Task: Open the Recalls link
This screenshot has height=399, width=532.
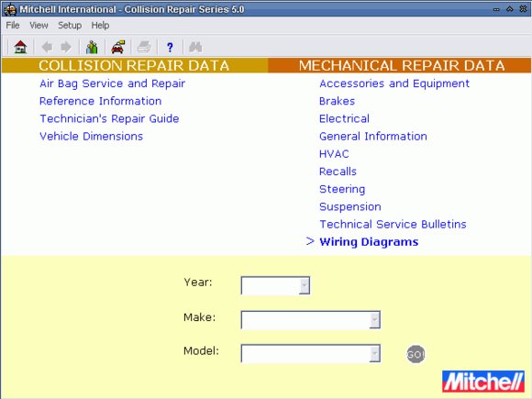Action: [x=338, y=172]
